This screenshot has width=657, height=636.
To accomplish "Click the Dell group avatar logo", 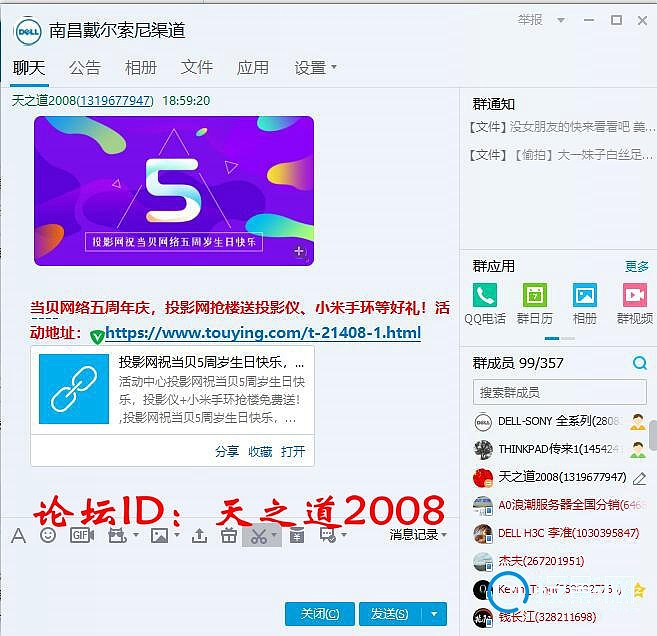I will 28,31.
